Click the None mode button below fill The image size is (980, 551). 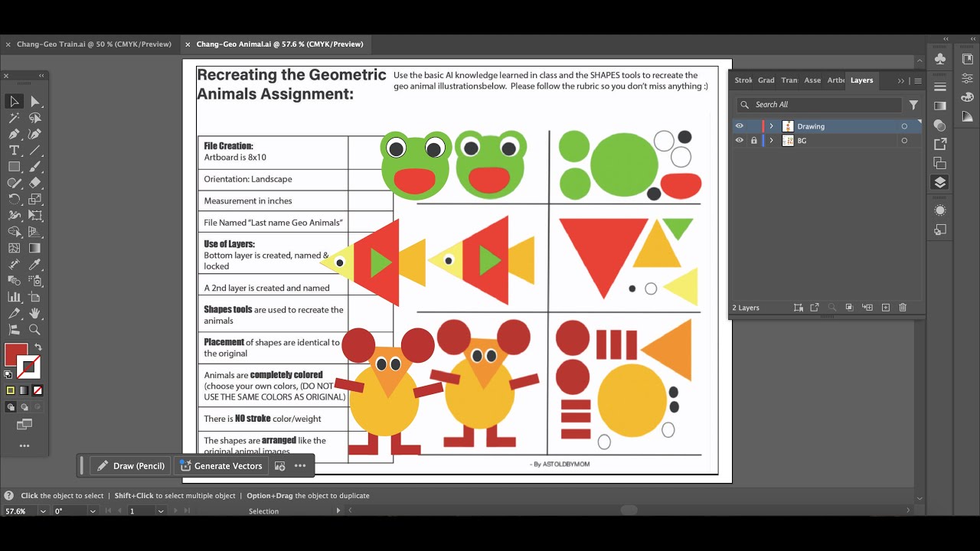[38, 390]
